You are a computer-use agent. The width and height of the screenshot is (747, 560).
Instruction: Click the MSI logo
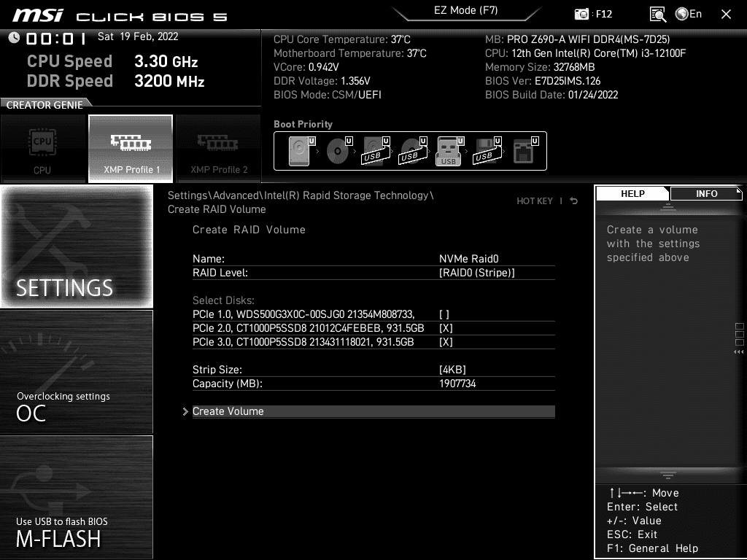tap(38, 15)
